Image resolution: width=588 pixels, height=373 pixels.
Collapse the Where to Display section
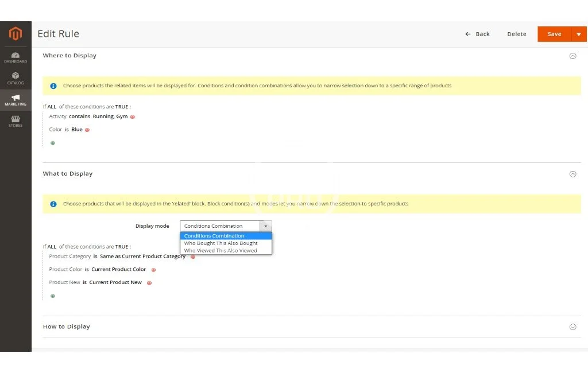pyautogui.click(x=572, y=56)
